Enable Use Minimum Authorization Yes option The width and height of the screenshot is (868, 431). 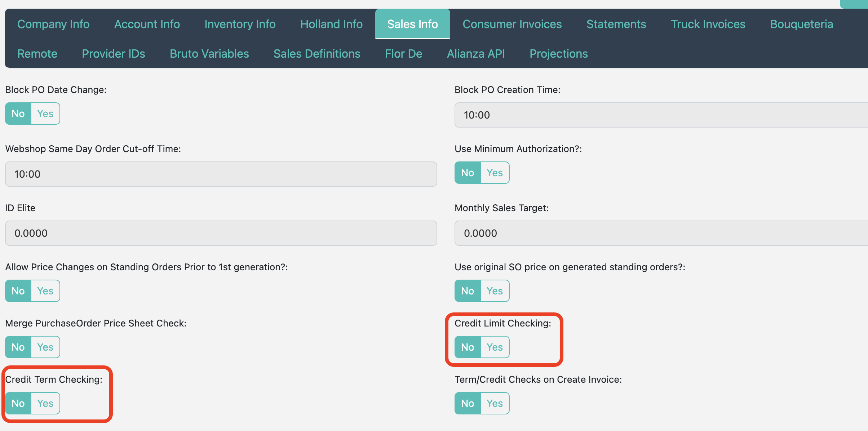point(494,173)
